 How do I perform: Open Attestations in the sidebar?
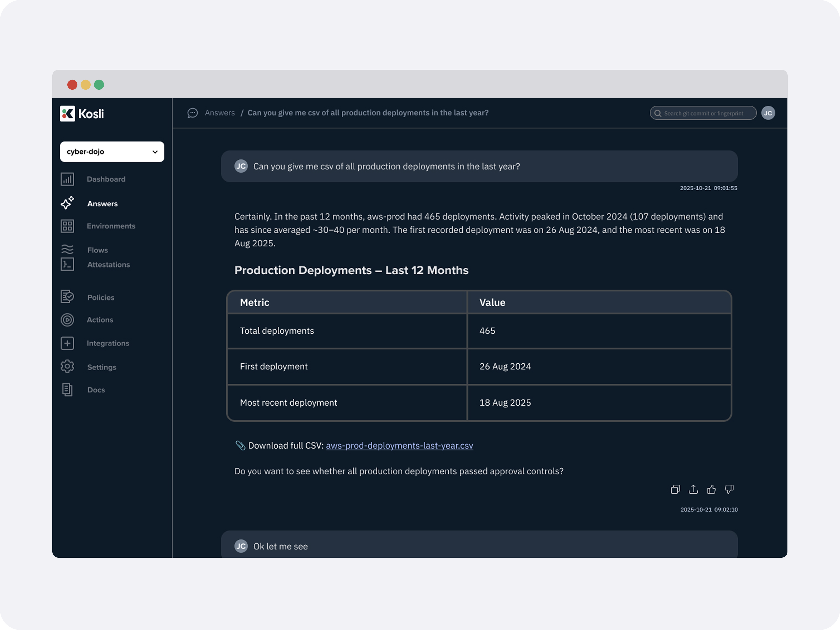pos(108,265)
